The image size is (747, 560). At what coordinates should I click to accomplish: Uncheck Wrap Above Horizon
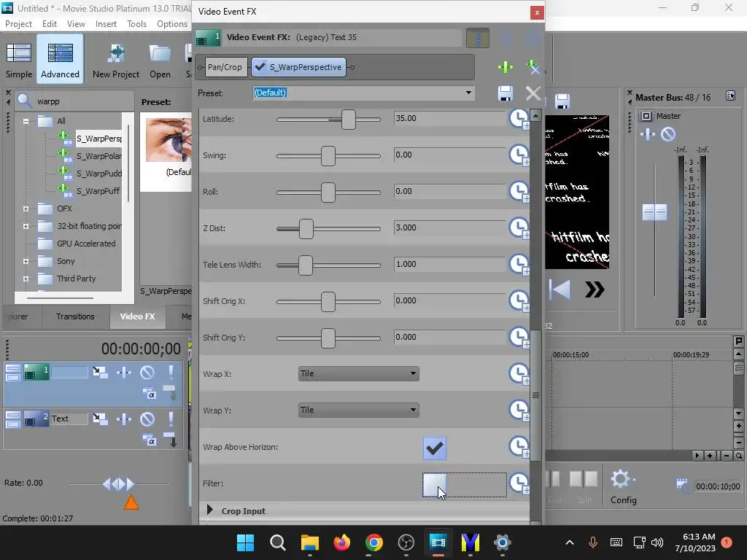coord(435,448)
